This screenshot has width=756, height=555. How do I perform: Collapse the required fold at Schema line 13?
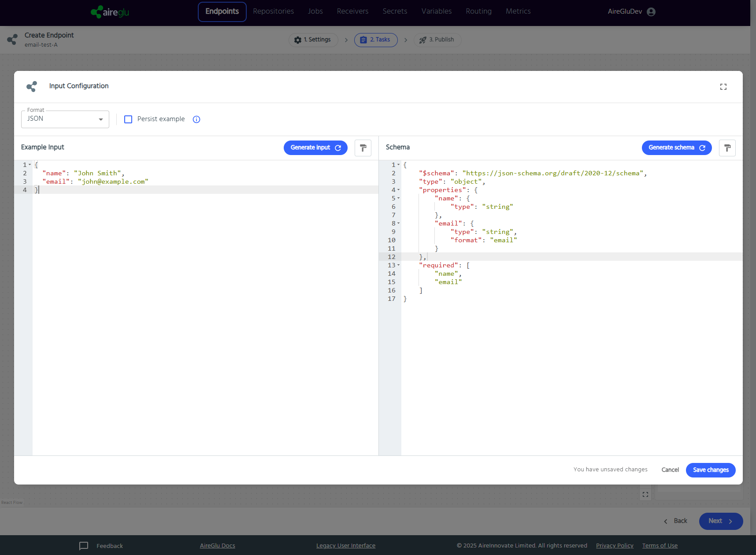coord(398,265)
